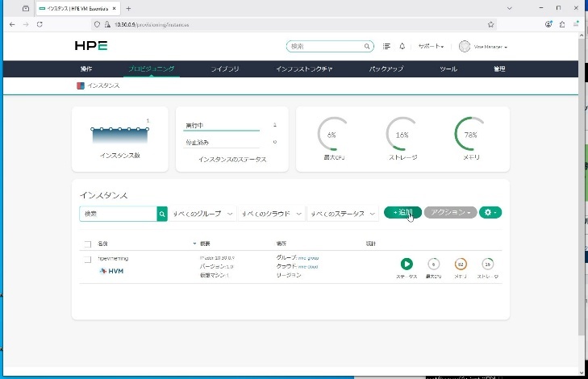The image size is (588, 379).
Task: Expand the すべてのクラウド filter dropdown
Action: [273, 214]
